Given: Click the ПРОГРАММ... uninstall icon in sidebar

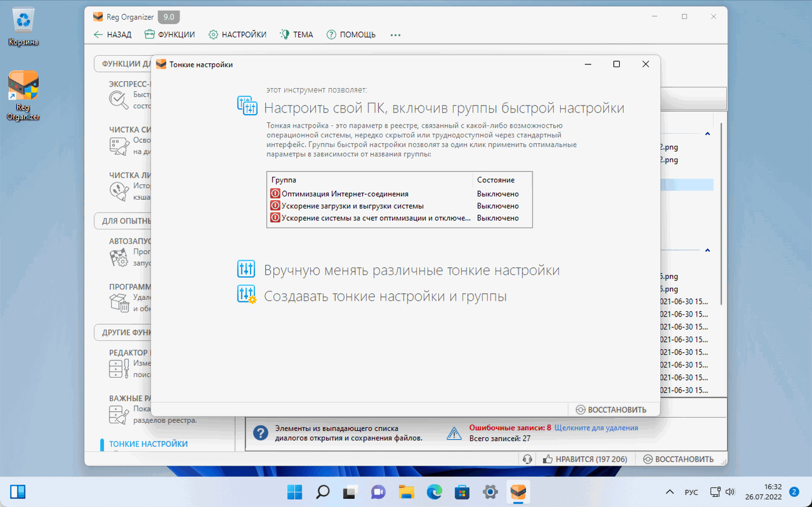Looking at the screenshot, I should [119, 302].
